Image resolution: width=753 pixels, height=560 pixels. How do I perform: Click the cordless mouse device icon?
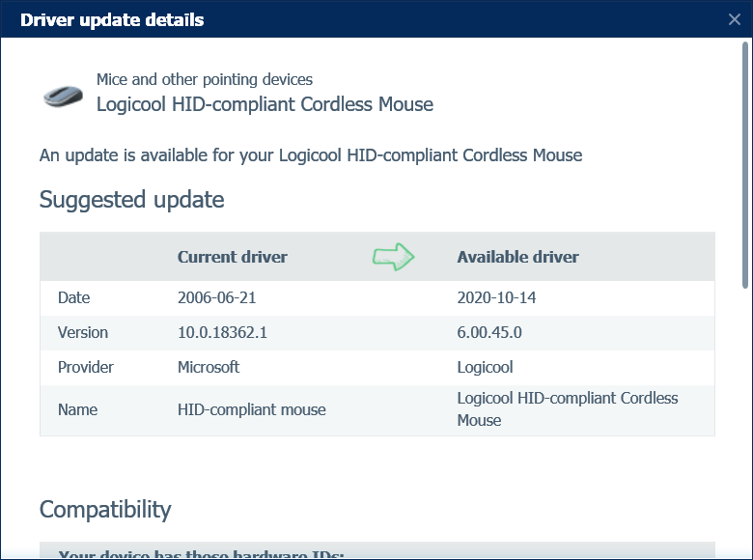[63, 95]
